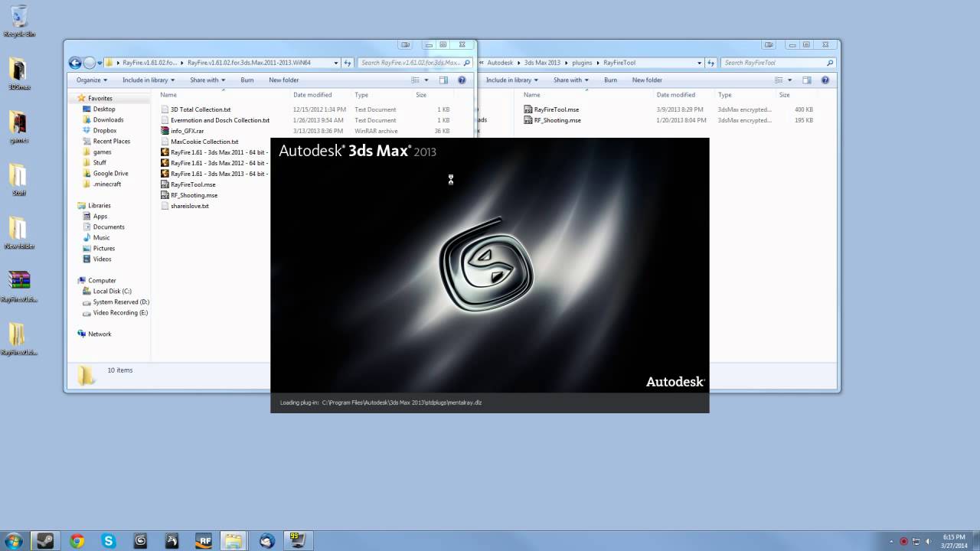Image resolution: width=980 pixels, height=551 pixels.
Task: Open Downloads in the Favorites list
Action: tap(108, 120)
